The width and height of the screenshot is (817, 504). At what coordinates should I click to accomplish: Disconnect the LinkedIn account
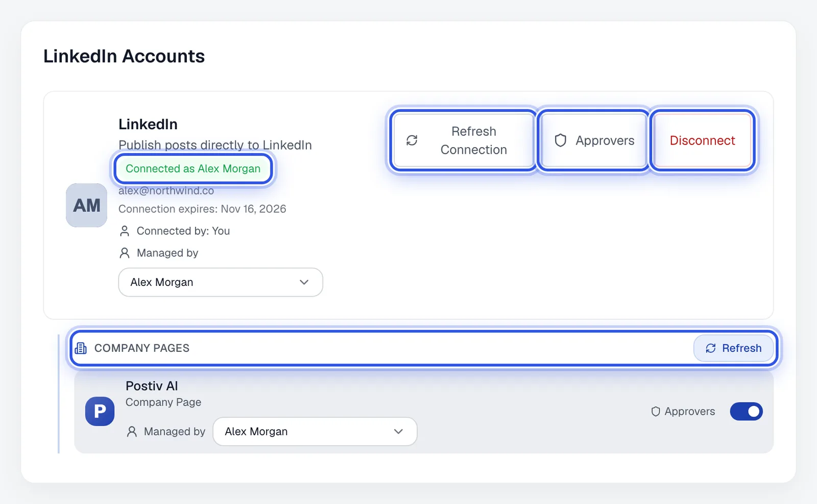pos(703,140)
